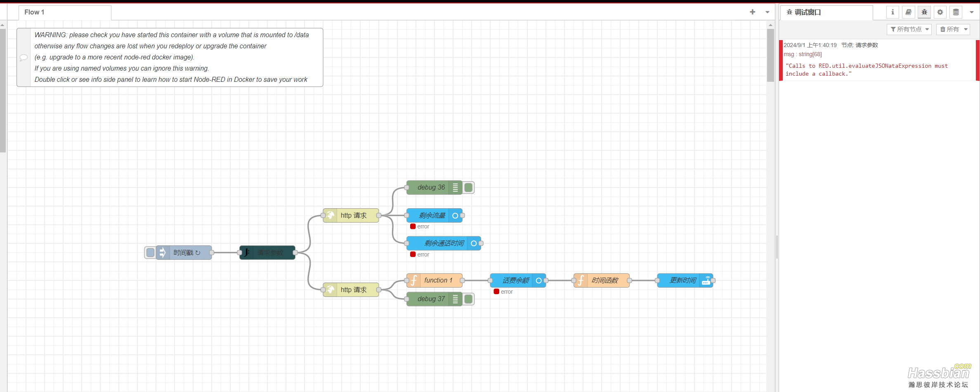Trigger the 时间戳 inject node button
Viewport: 980px width, 392px height.
[x=151, y=252]
